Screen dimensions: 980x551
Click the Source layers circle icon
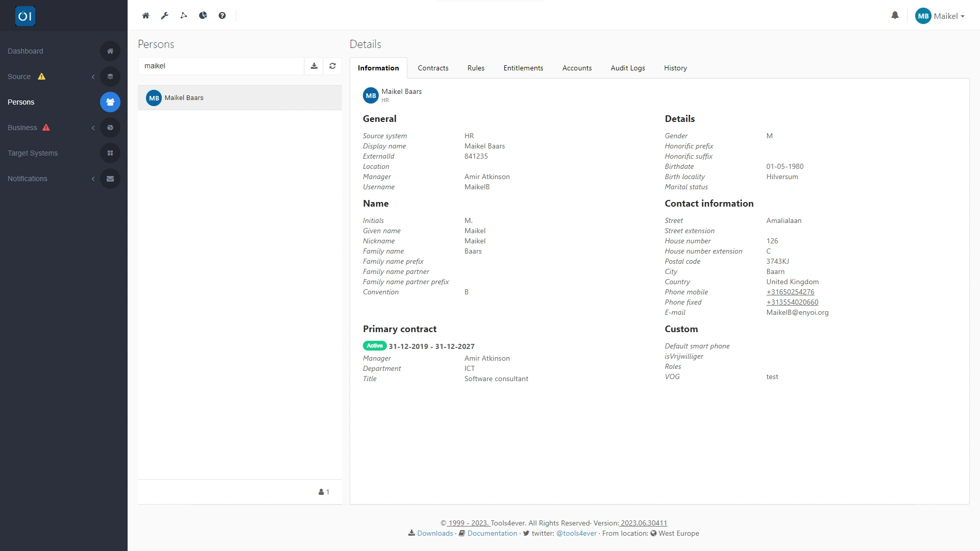(x=110, y=77)
